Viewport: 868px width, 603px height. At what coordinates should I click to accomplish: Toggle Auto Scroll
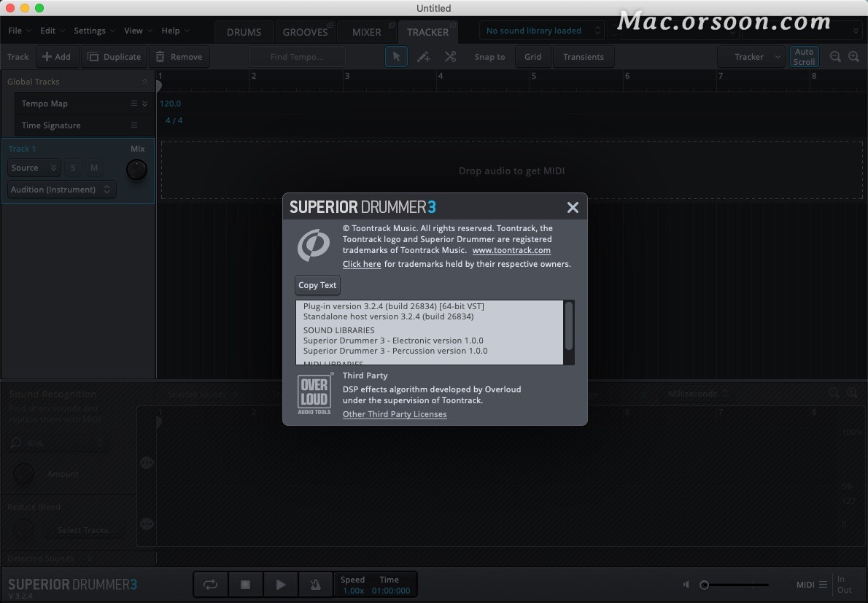click(804, 56)
